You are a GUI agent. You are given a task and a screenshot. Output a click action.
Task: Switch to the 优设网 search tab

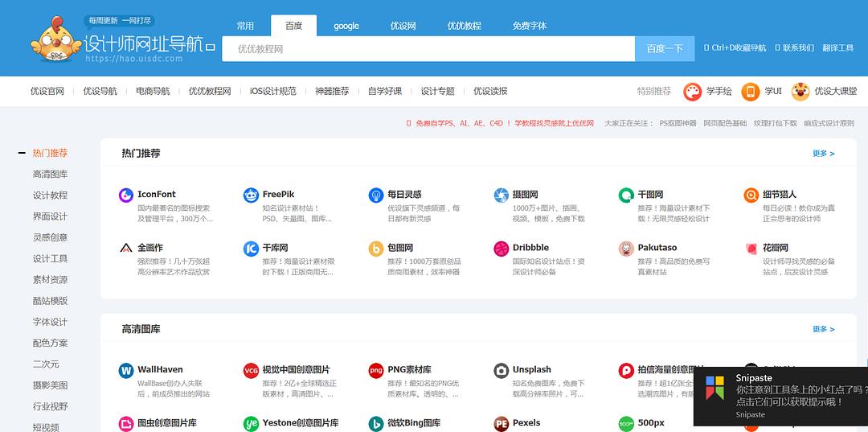(x=403, y=26)
